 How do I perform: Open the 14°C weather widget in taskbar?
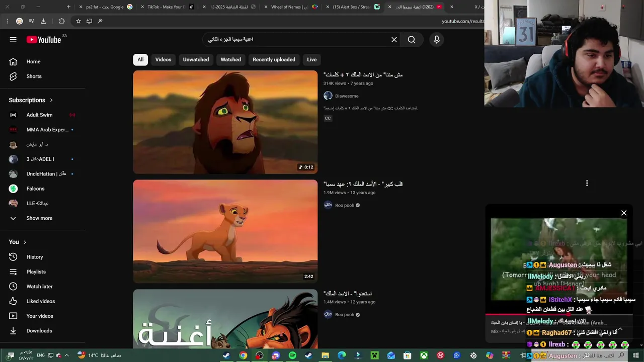99,355
